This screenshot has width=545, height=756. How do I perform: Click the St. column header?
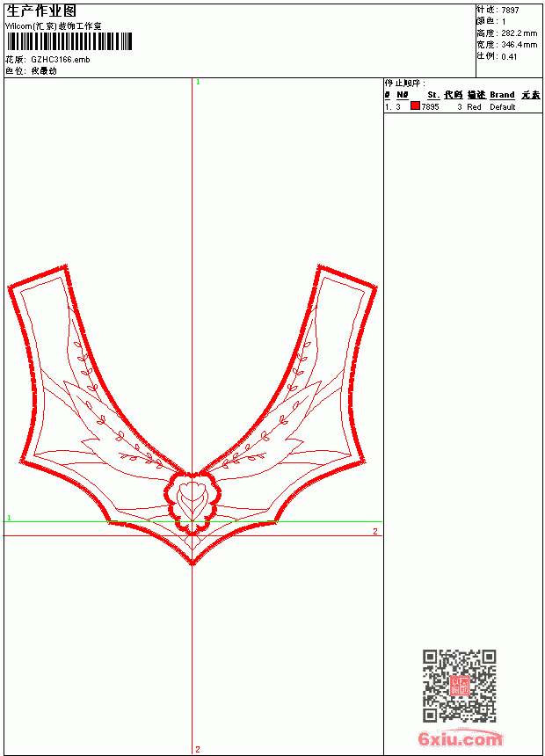tap(433, 95)
